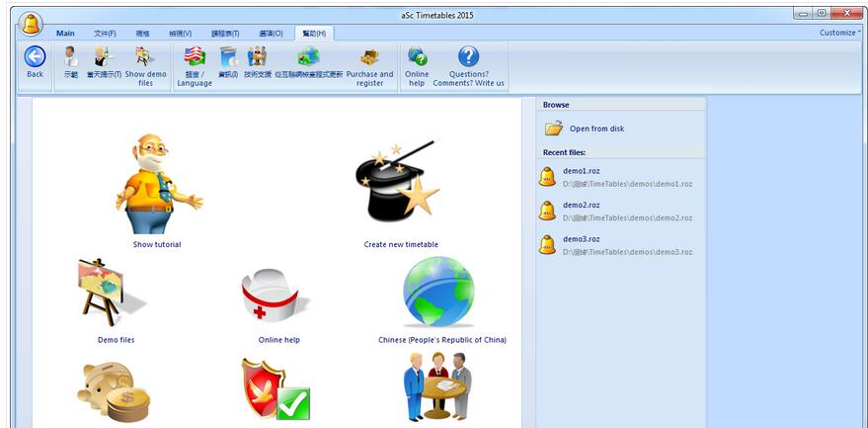The width and height of the screenshot is (868, 428).
Task: Open the 文件(F) ribbon tab
Action: coord(105,34)
